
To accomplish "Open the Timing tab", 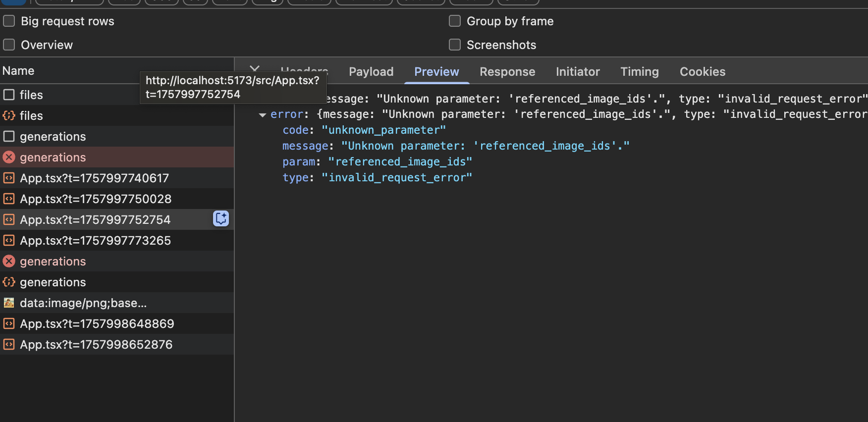I will [x=640, y=72].
